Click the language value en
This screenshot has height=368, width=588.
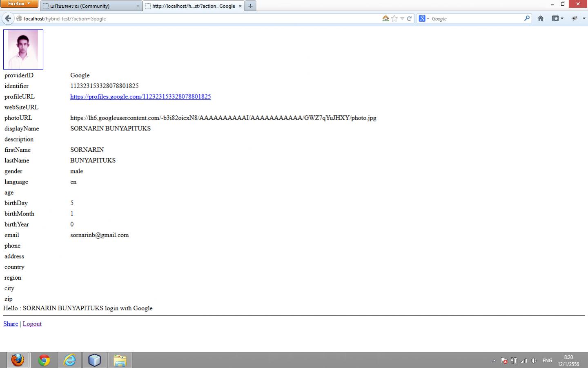73,182
